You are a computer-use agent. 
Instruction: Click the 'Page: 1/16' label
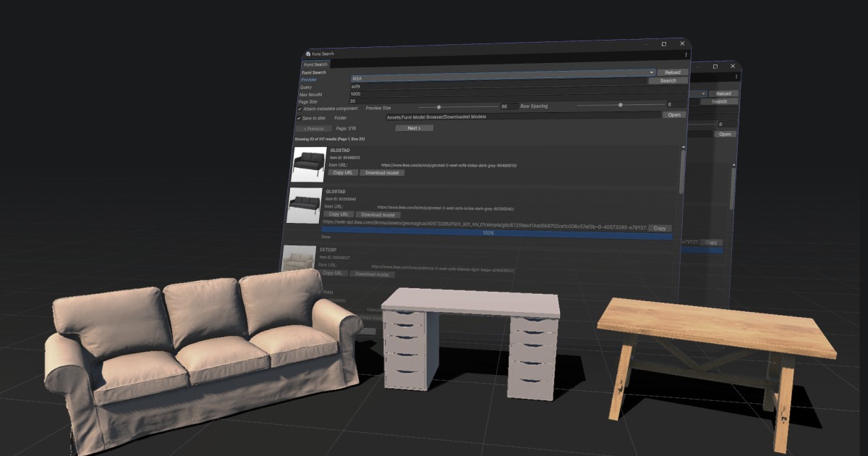pyautogui.click(x=347, y=128)
